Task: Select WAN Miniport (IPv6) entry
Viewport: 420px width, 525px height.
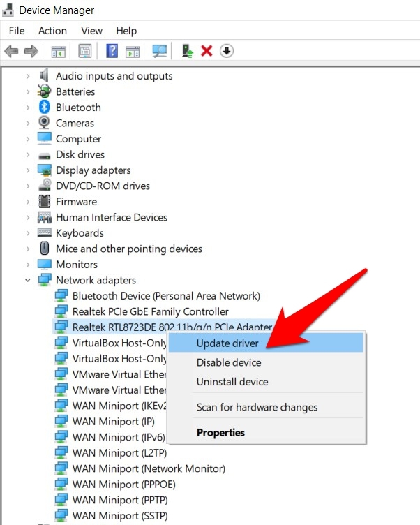Action: pos(119,437)
